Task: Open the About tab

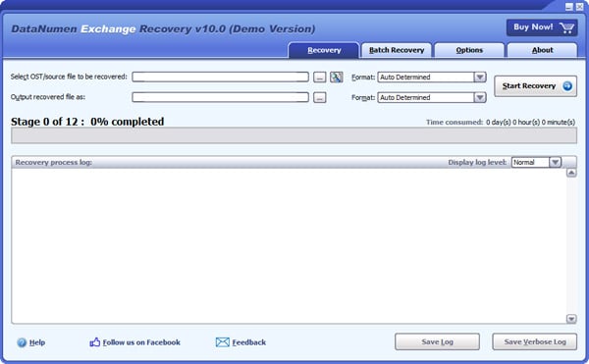Action: click(x=542, y=50)
